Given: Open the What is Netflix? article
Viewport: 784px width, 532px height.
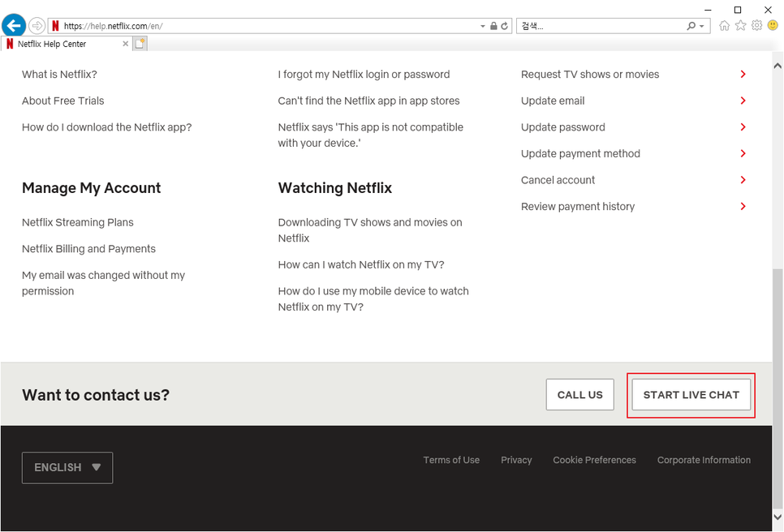Looking at the screenshot, I should tap(59, 75).
